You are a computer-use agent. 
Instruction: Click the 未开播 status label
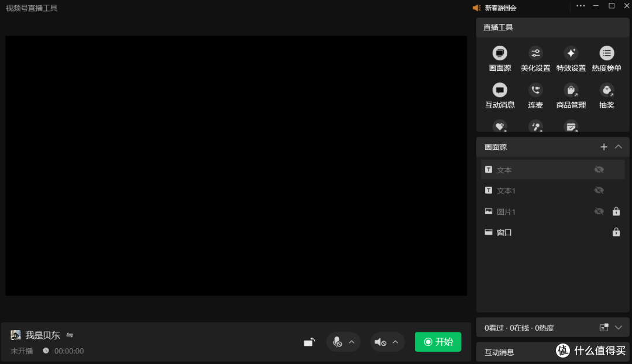click(22, 351)
